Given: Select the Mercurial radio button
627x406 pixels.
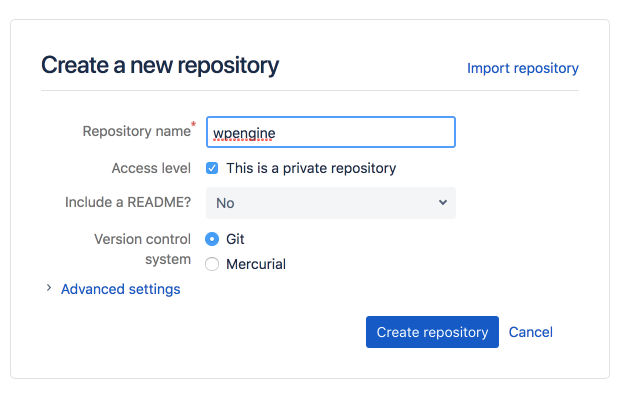Looking at the screenshot, I should [212, 265].
